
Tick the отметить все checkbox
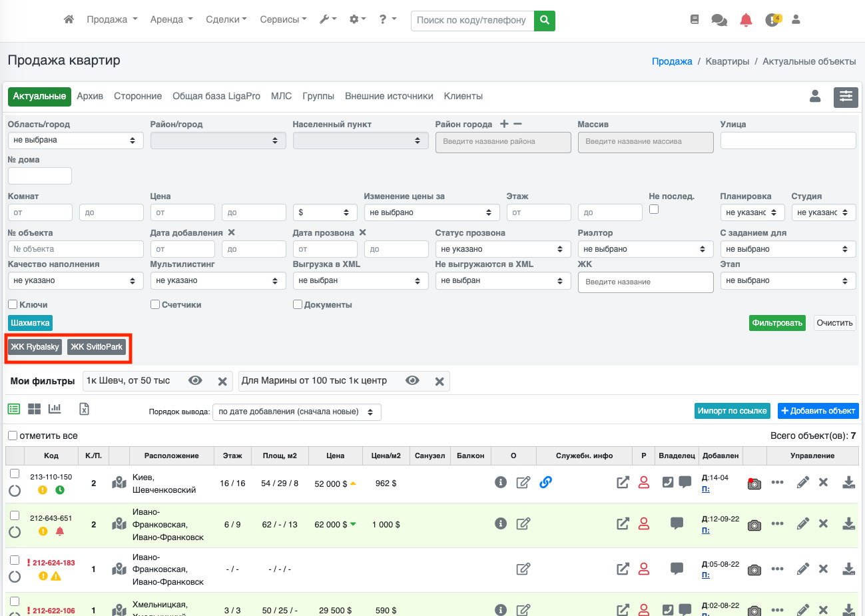click(13, 436)
